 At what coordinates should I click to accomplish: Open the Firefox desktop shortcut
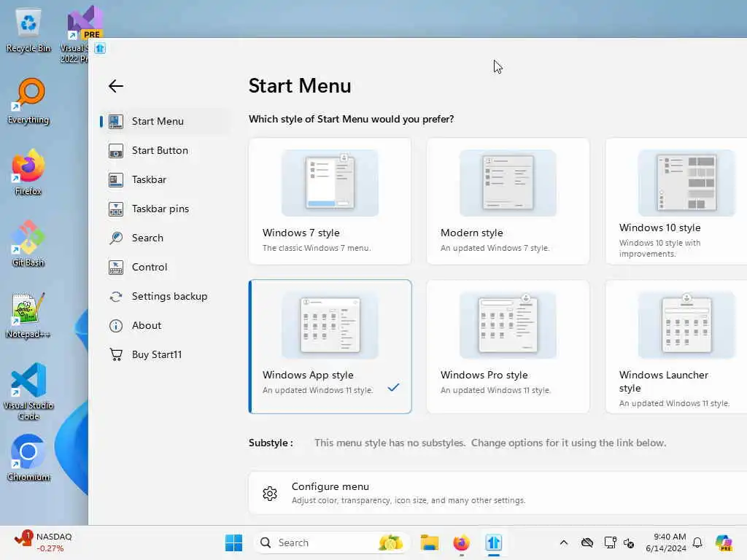28,172
